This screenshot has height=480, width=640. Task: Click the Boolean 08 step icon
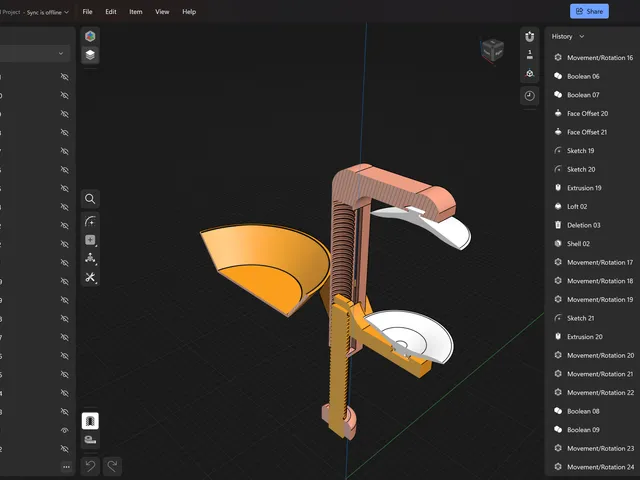click(x=558, y=411)
